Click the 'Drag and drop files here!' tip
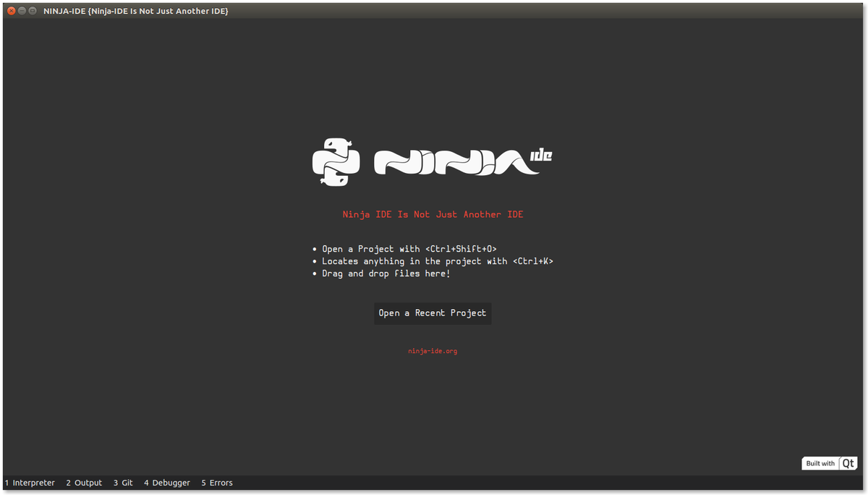The image size is (868, 495). pyautogui.click(x=386, y=274)
